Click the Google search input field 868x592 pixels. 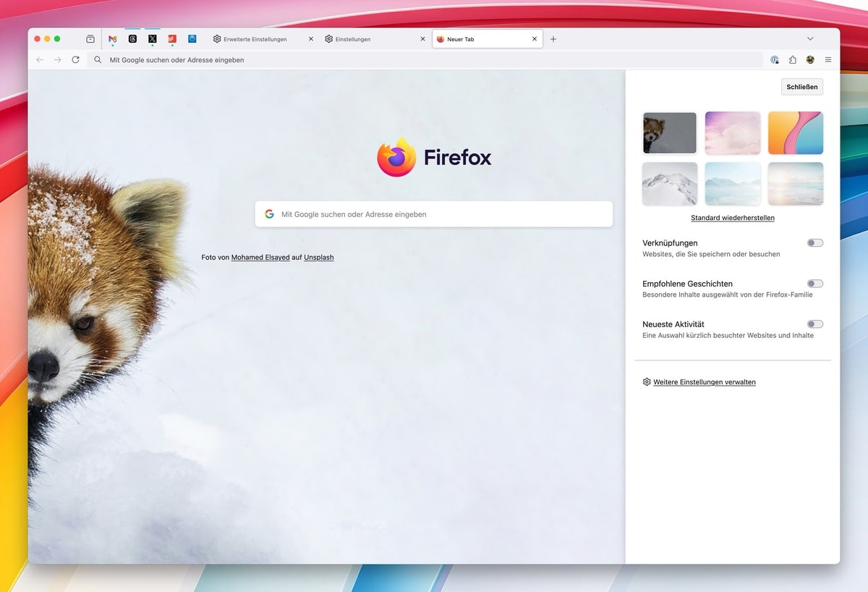coord(434,213)
